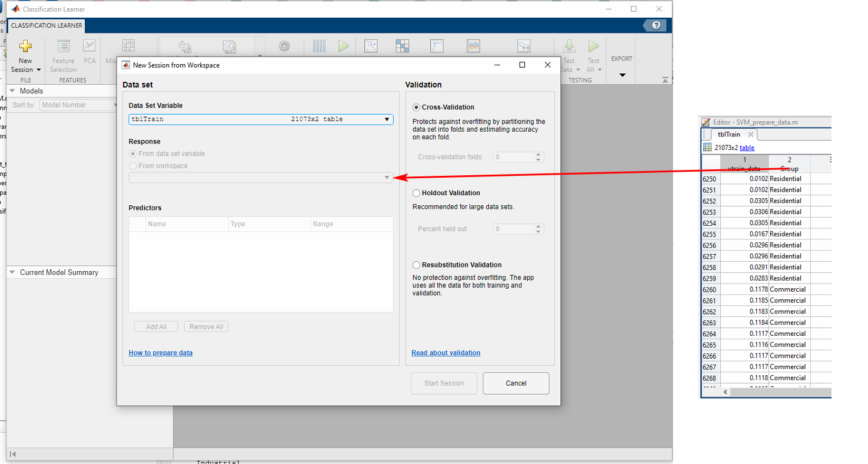Open the scatter plot icon
The width and height of the screenshot is (868, 464).
371,46
